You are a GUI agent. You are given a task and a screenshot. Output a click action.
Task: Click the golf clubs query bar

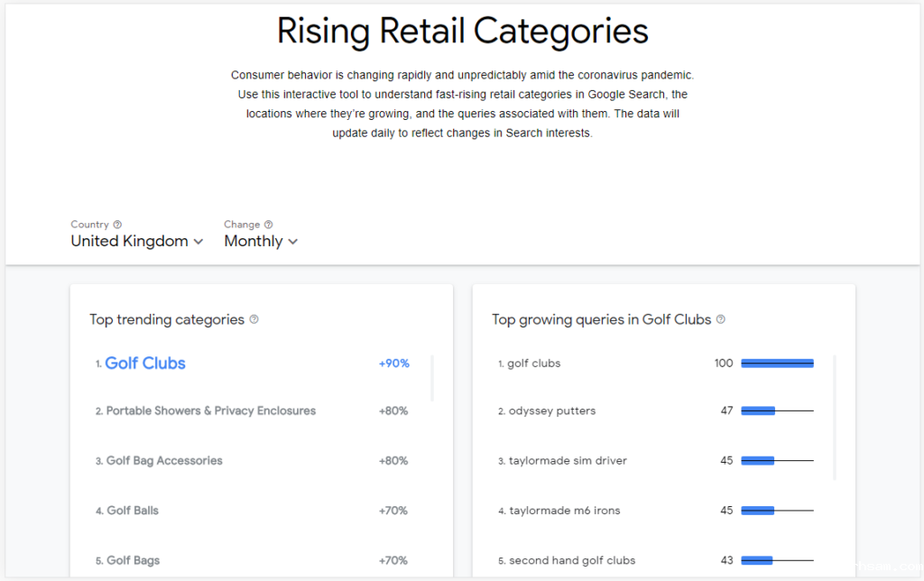[x=777, y=364]
